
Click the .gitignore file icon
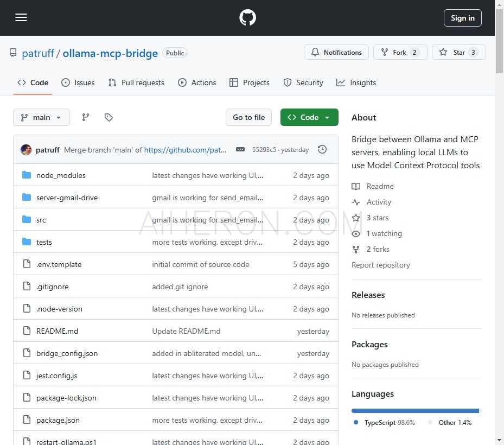27,286
